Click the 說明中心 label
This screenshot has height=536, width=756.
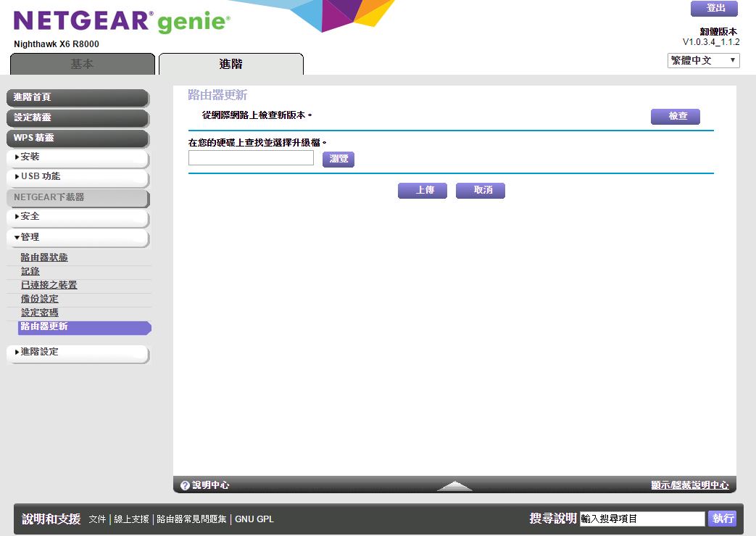(x=211, y=485)
